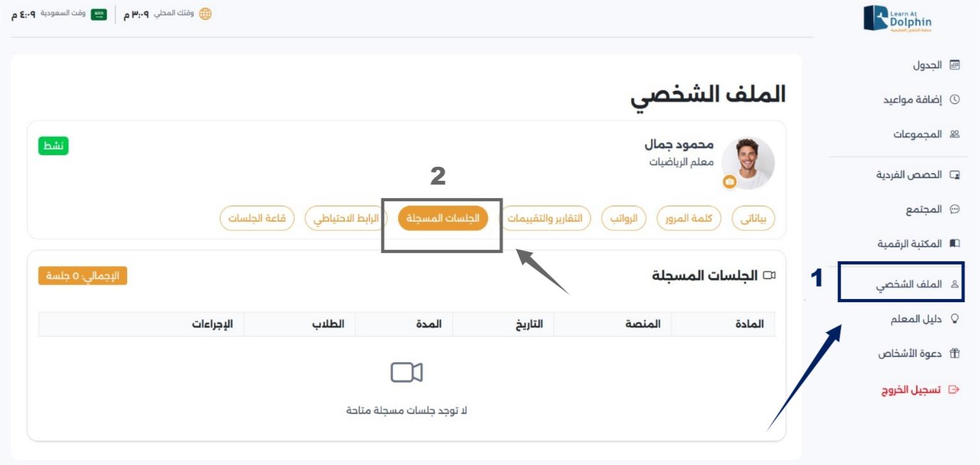Switch to the قاعة الجلسات tab
980x465 pixels.
(x=257, y=218)
